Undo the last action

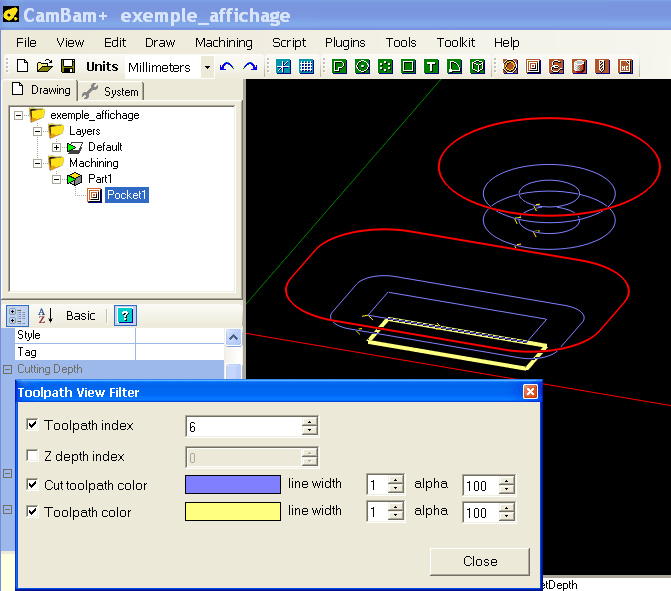tap(226, 67)
